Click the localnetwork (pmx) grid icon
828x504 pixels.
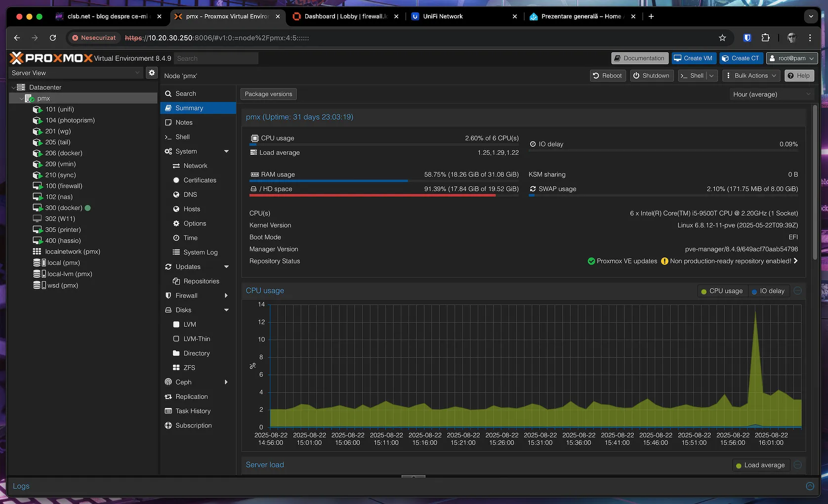coord(37,252)
